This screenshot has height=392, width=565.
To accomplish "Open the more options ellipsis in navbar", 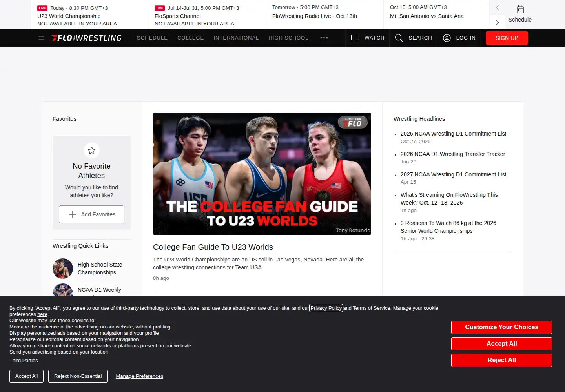I will tap(324, 38).
